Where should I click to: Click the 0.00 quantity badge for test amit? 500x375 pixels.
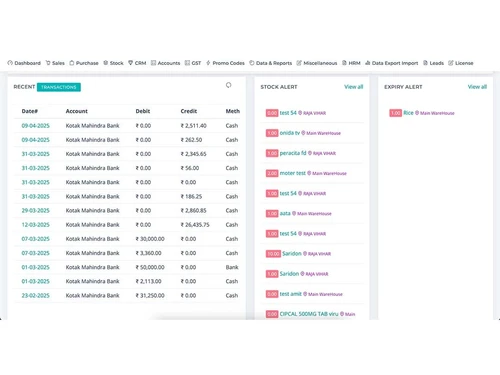click(272, 294)
